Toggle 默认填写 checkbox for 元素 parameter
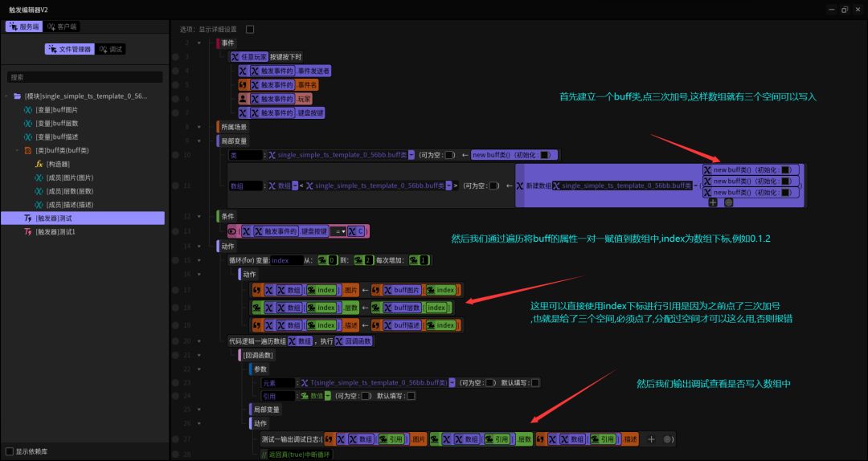The width and height of the screenshot is (868, 461). pos(534,383)
